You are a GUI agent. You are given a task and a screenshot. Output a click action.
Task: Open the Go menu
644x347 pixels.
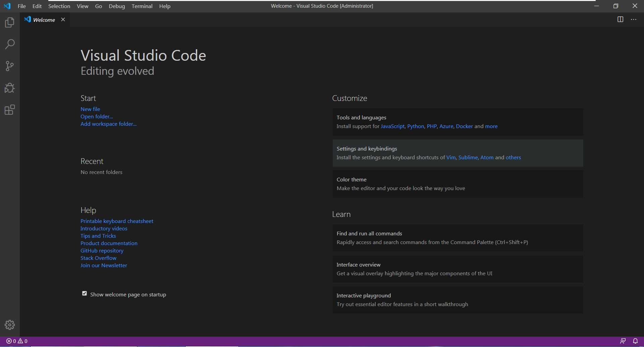(x=99, y=6)
